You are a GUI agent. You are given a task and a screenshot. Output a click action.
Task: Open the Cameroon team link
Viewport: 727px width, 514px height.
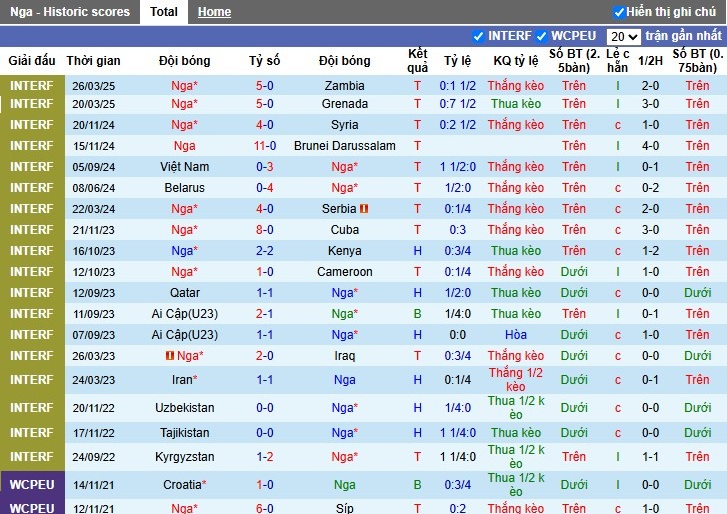pos(344,272)
